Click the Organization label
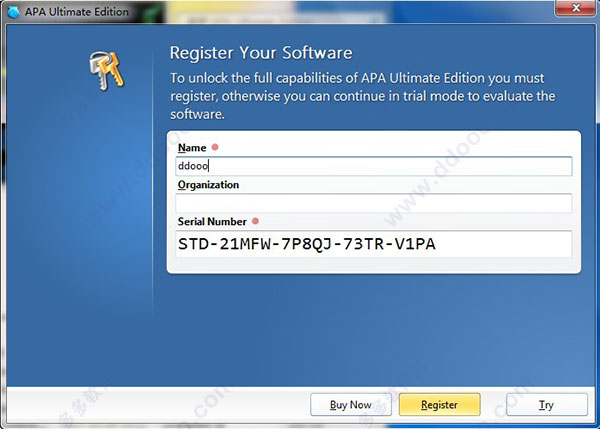Screen dimensions: 600x429 [x=208, y=185]
